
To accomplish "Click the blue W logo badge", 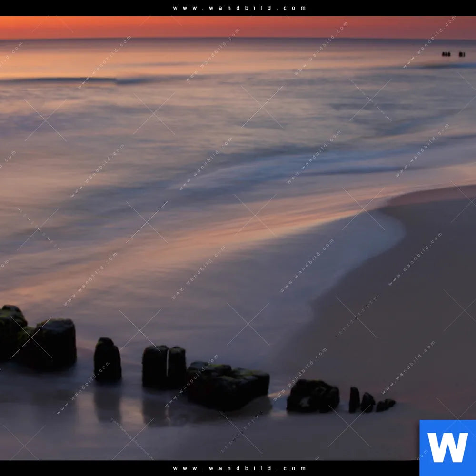I will [447, 447].
